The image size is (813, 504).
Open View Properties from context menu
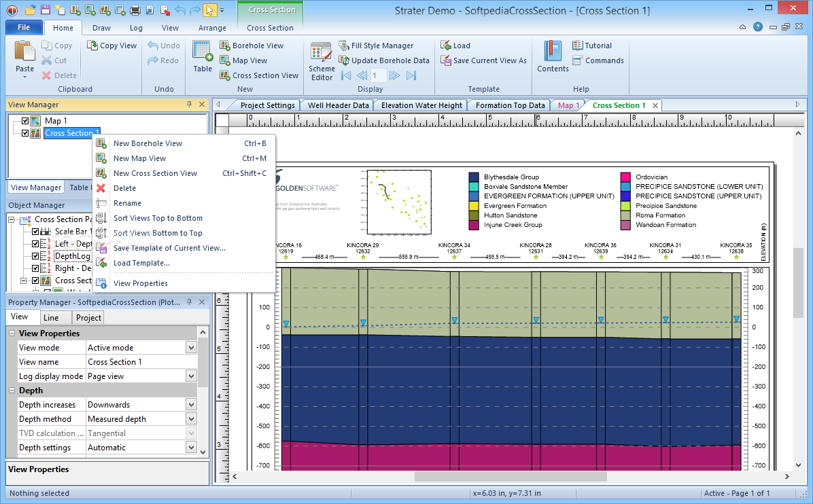coord(184,283)
